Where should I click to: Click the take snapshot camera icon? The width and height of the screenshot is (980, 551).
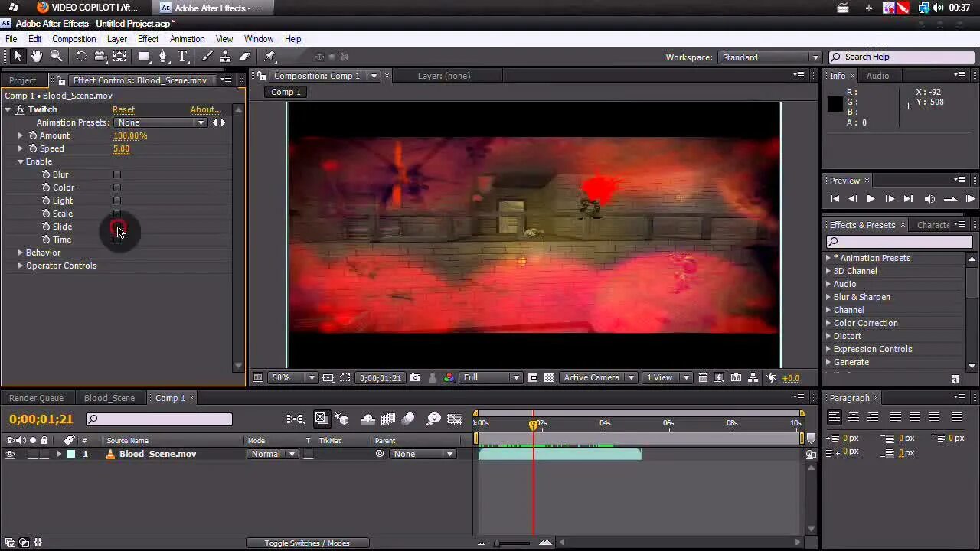coord(415,378)
